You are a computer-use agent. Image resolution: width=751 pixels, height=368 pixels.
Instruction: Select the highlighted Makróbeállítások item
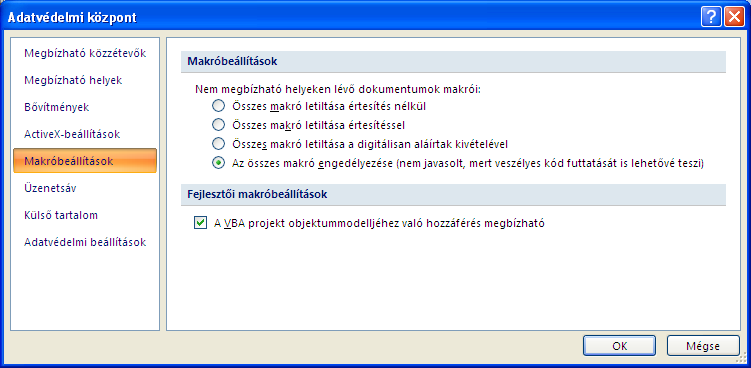tap(85, 161)
